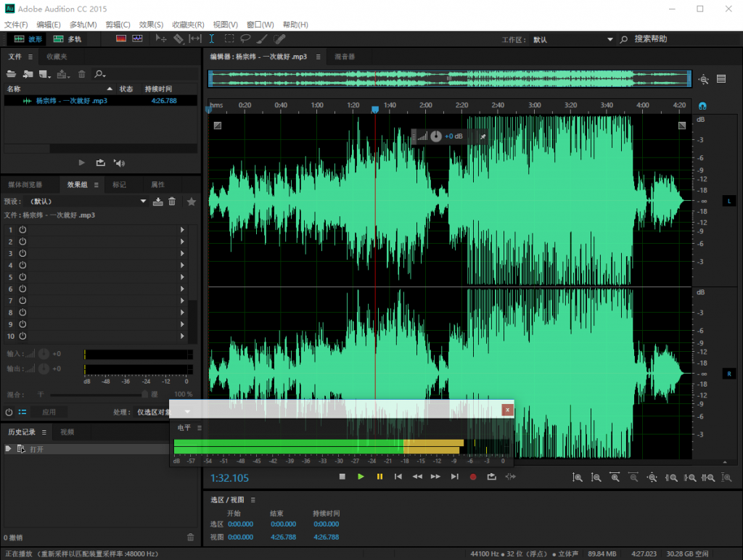Toggle power for effect slot 10
Screen dimensions: 743x560
22,336
